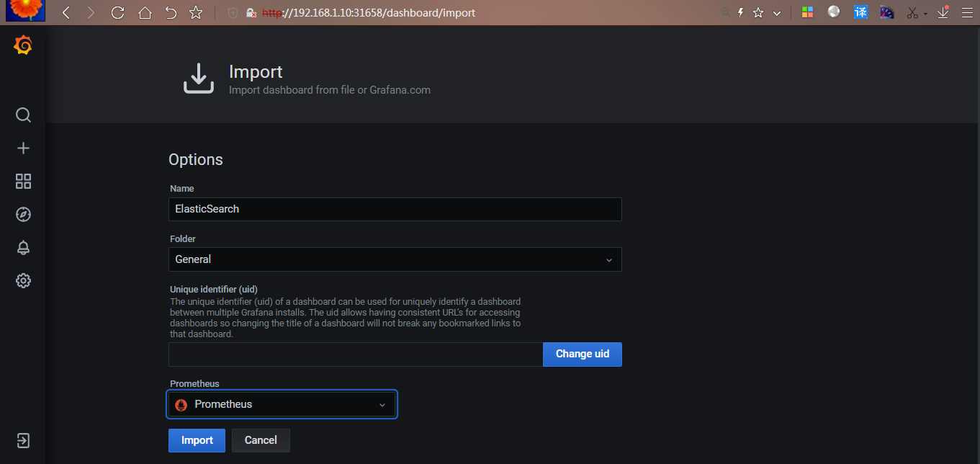This screenshot has height=464, width=980.
Task: Click the scissors screenshot tool icon
Action: click(x=913, y=12)
